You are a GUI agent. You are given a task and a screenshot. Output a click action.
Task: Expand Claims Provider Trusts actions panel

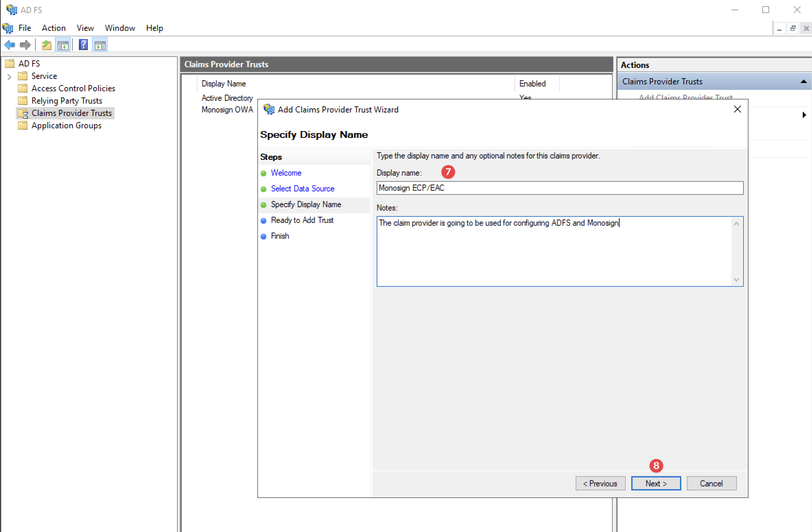(802, 81)
